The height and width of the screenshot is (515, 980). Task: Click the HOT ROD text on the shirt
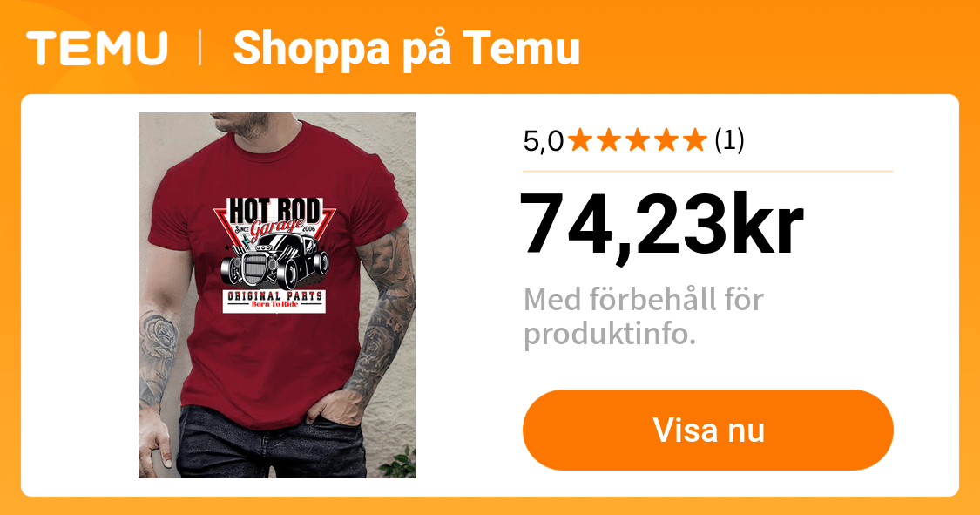pyautogui.click(x=274, y=211)
